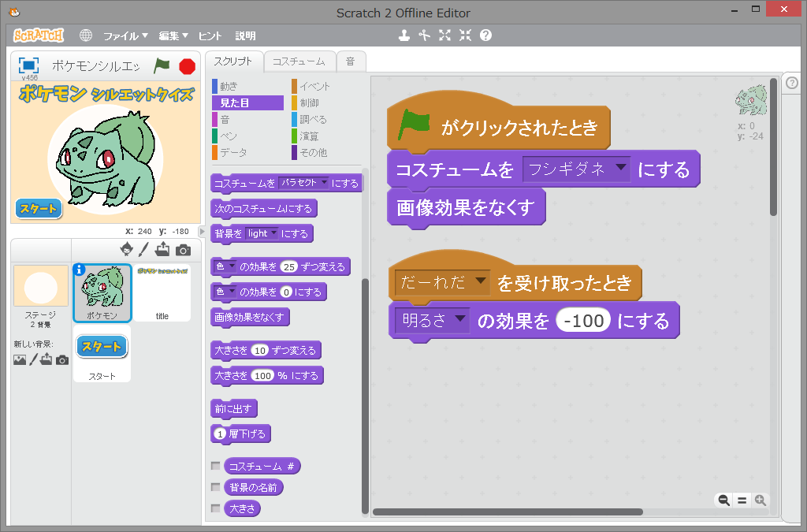This screenshot has height=532, width=807.
Task: Select the title sprite thumbnail
Action: 162,294
